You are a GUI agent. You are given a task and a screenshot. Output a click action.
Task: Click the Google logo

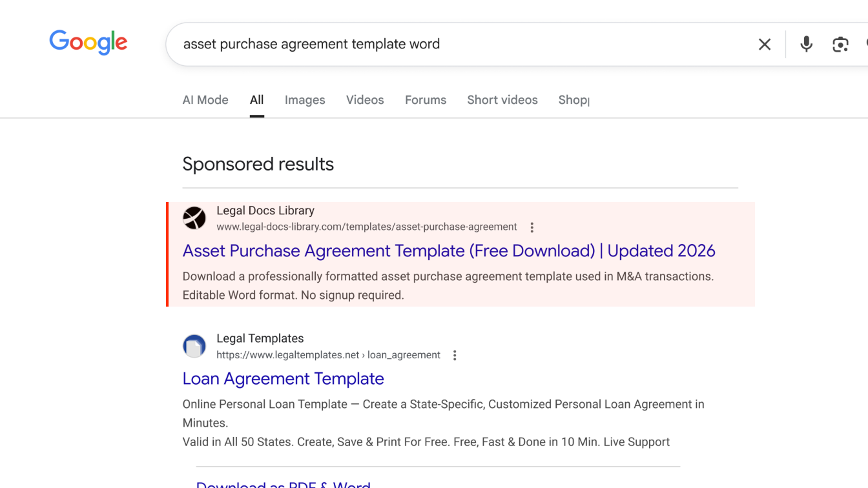88,43
